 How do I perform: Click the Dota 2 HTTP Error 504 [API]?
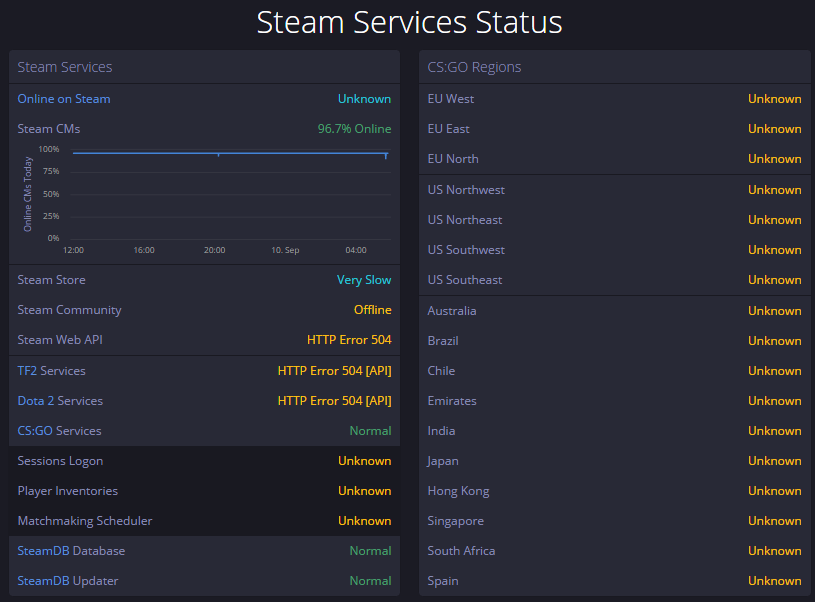tap(334, 401)
